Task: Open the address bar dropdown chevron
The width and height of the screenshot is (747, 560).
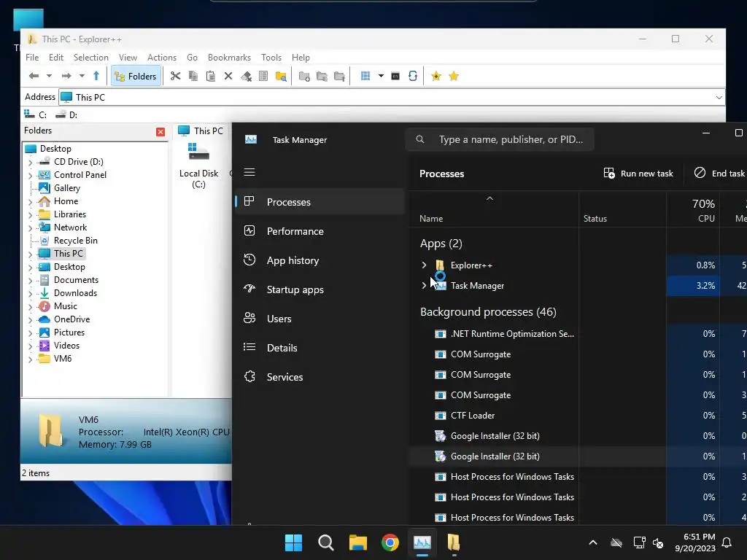Action: coord(719,97)
